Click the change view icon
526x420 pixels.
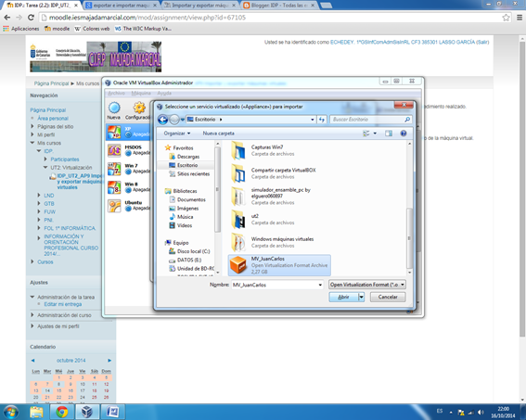[x=366, y=134]
